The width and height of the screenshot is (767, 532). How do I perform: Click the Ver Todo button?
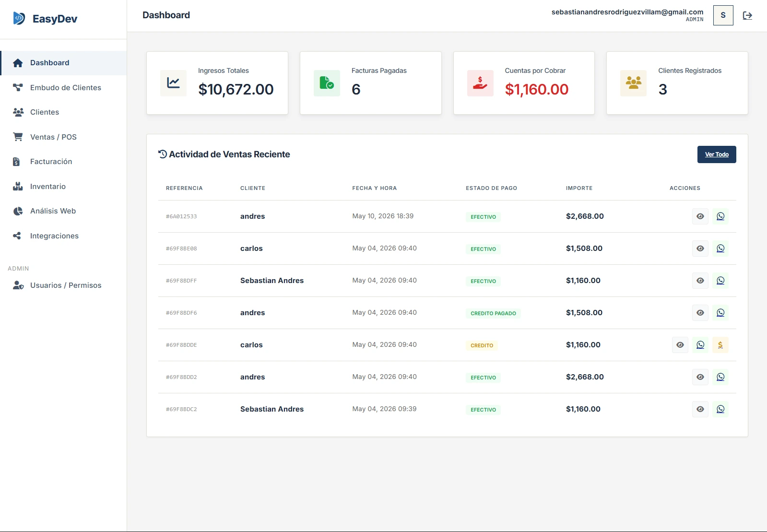[717, 154]
